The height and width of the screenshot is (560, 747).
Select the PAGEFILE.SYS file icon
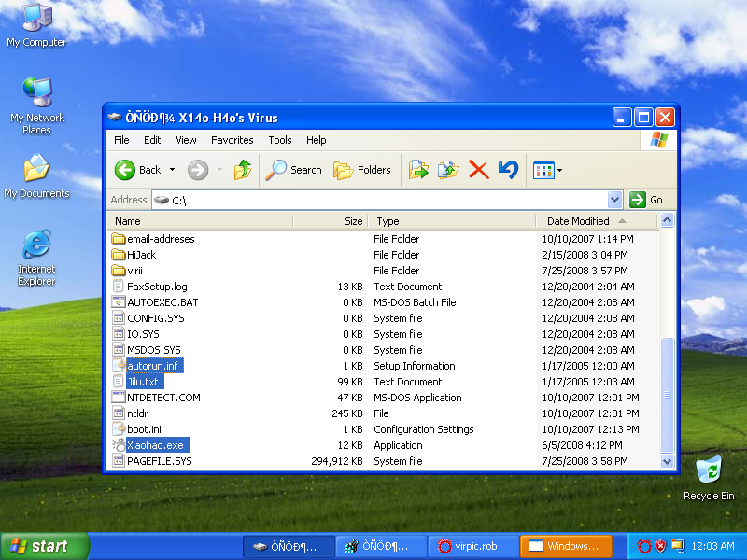pyautogui.click(x=119, y=461)
